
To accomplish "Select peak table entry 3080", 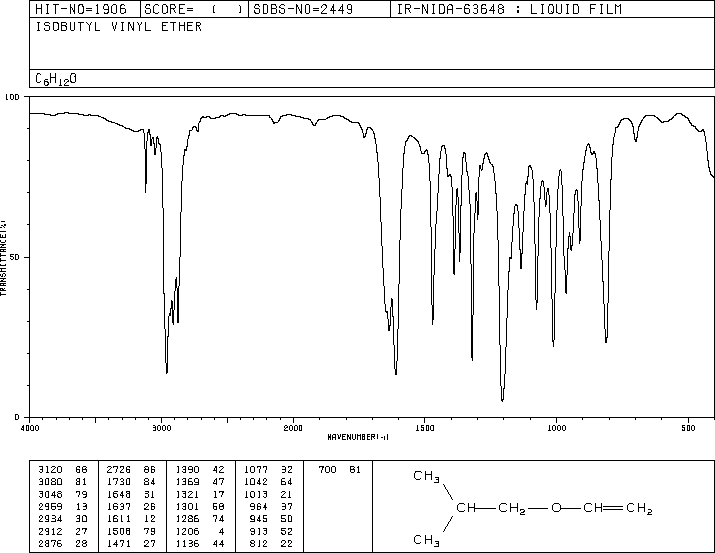I will [50, 482].
